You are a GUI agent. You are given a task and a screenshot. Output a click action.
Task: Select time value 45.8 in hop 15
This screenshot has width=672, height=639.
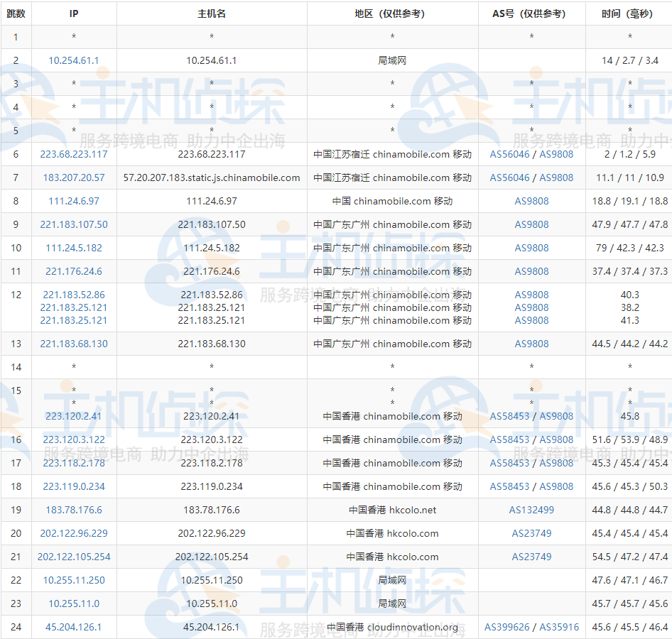629,416
